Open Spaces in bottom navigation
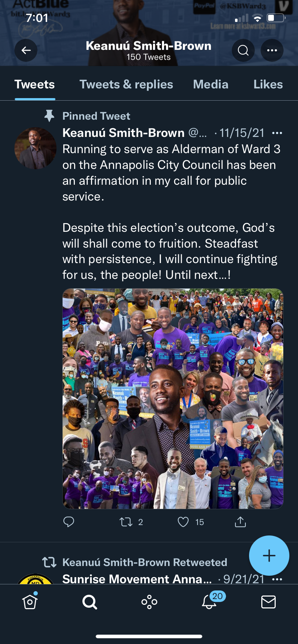Image resolution: width=298 pixels, height=644 pixels. pos(149,602)
